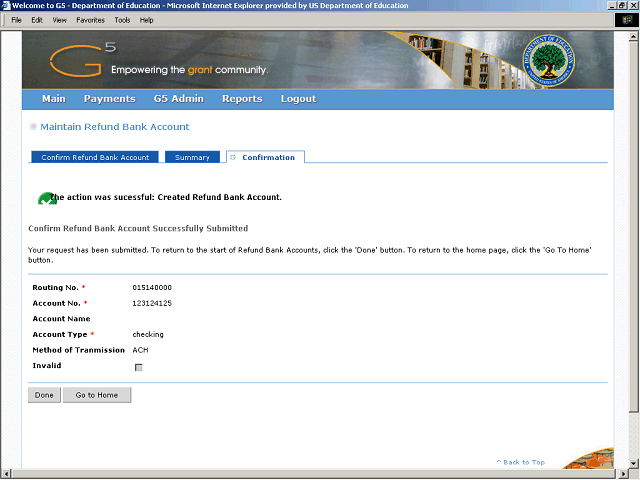Screen dimensions: 640x480
Task: Click the Invalid label
Action: [47, 366]
